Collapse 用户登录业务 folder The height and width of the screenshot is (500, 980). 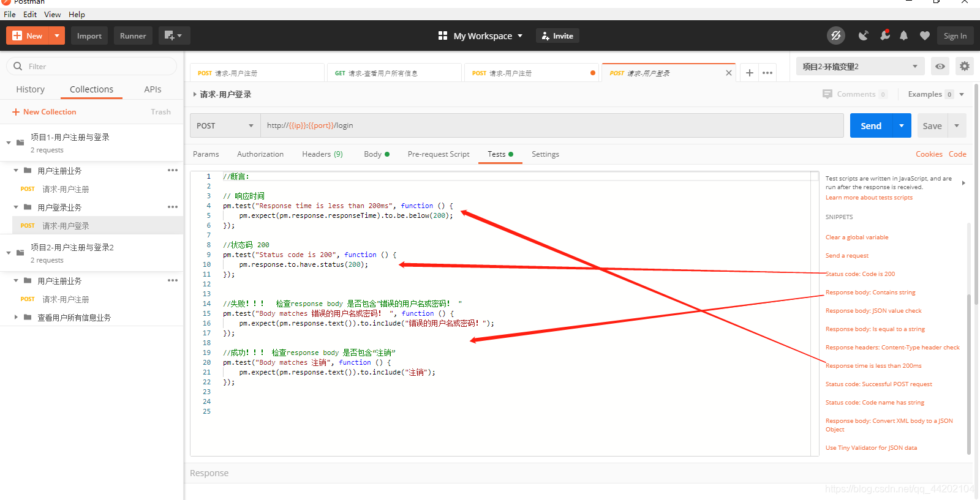coord(16,207)
